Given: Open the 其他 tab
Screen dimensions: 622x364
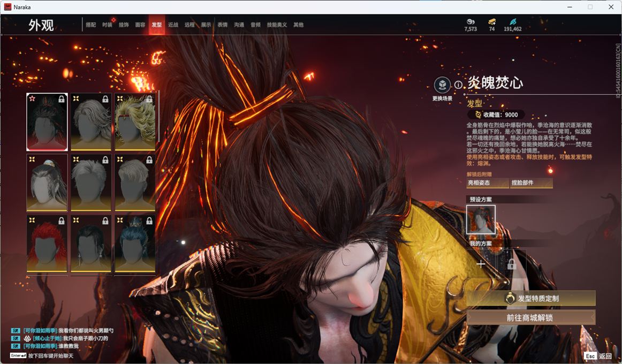Looking at the screenshot, I should tap(298, 25).
